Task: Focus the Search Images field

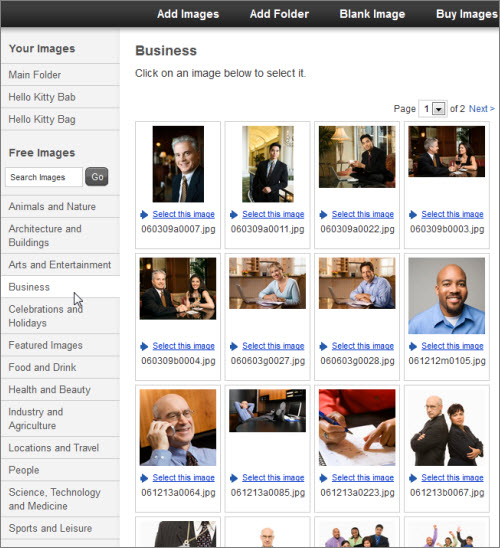Action: click(x=44, y=177)
